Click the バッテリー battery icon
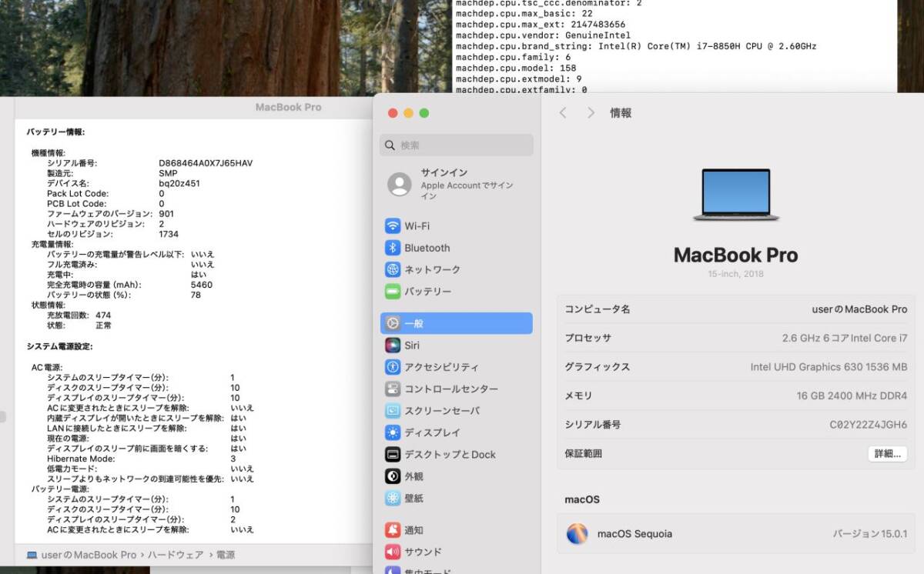 pos(393,292)
